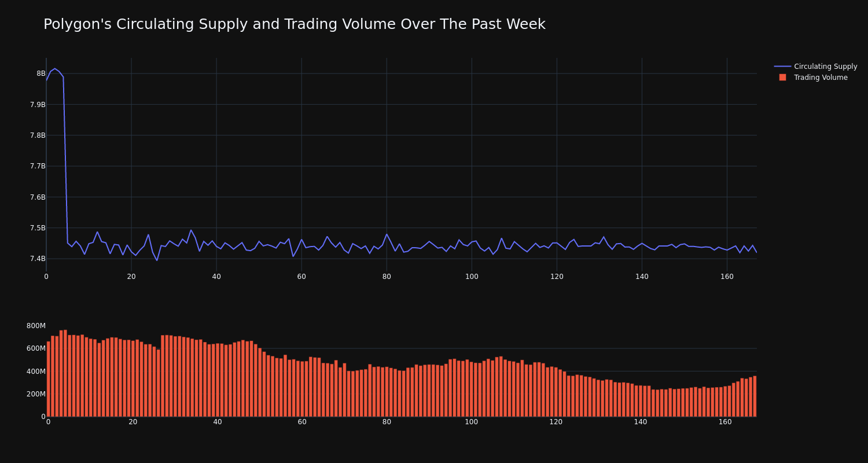Click the tallest trading volume bar near start
This screenshot has width=868, height=463.
65,373
